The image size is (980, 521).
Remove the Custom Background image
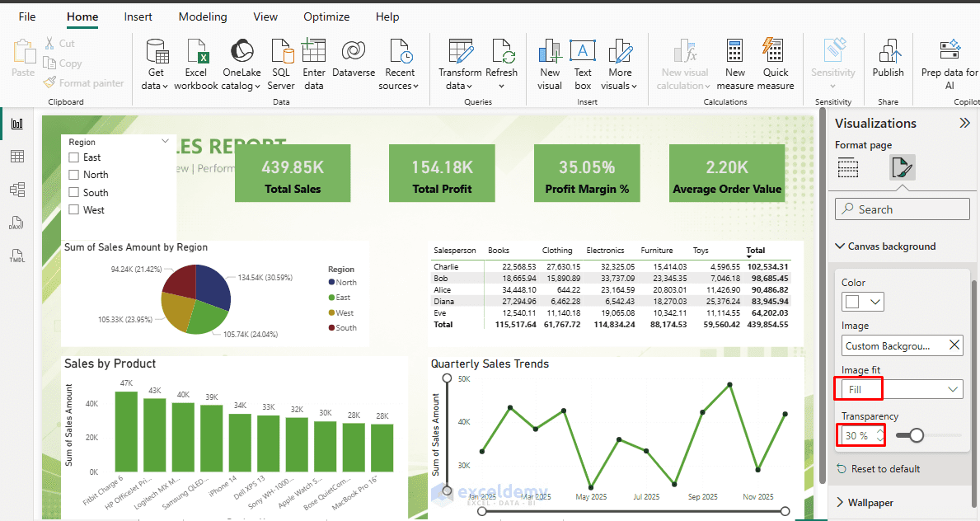[954, 345]
